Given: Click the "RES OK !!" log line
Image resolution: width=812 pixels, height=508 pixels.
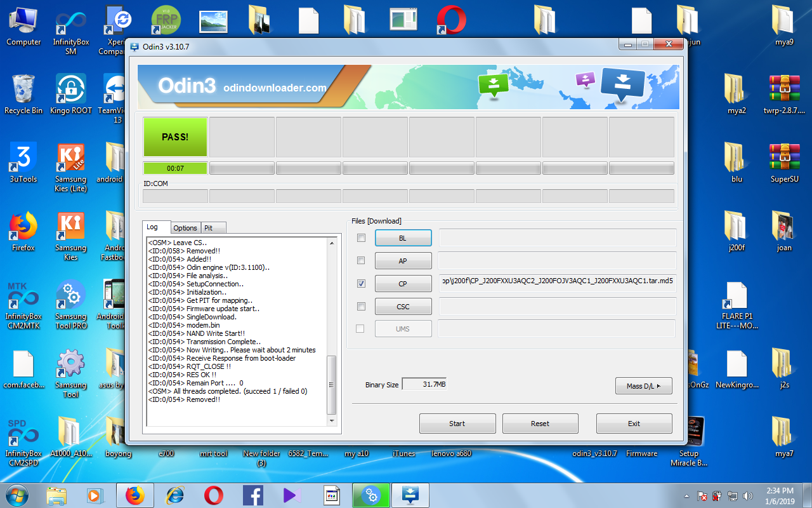Looking at the screenshot, I should pyautogui.click(x=182, y=375).
